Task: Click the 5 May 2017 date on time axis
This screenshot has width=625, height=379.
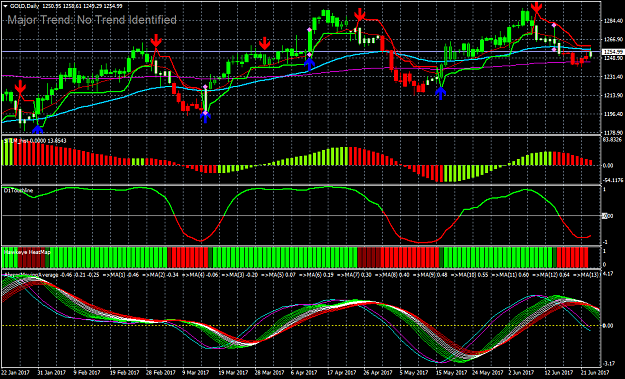Action: point(415,373)
